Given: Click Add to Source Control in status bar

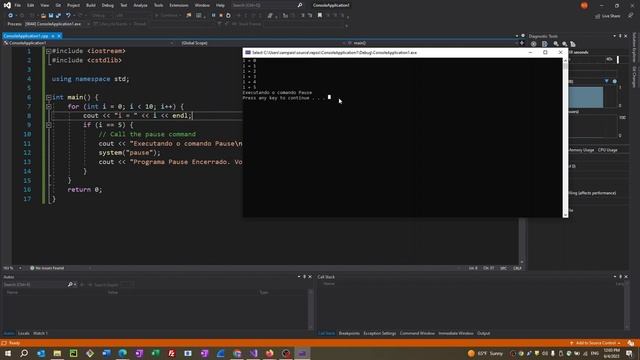Looking at the screenshot, I should [596, 343].
